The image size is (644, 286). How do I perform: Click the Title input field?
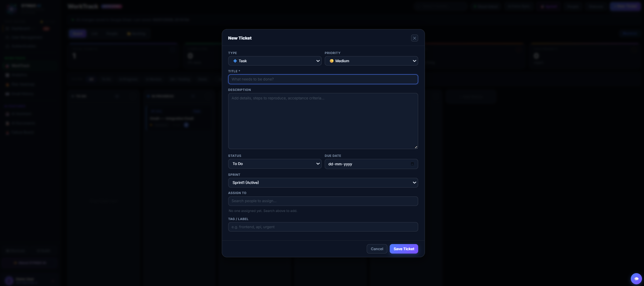[323, 79]
